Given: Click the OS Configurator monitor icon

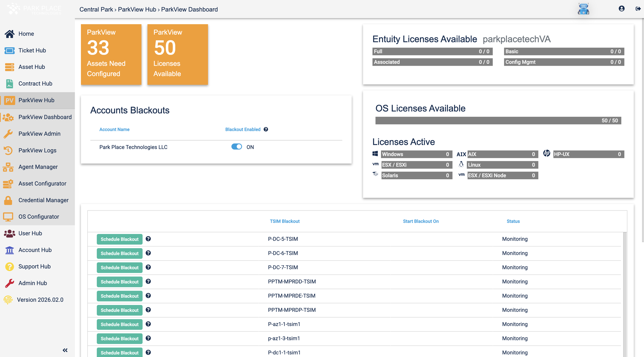Looking at the screenshot, I should click(8, 217).
